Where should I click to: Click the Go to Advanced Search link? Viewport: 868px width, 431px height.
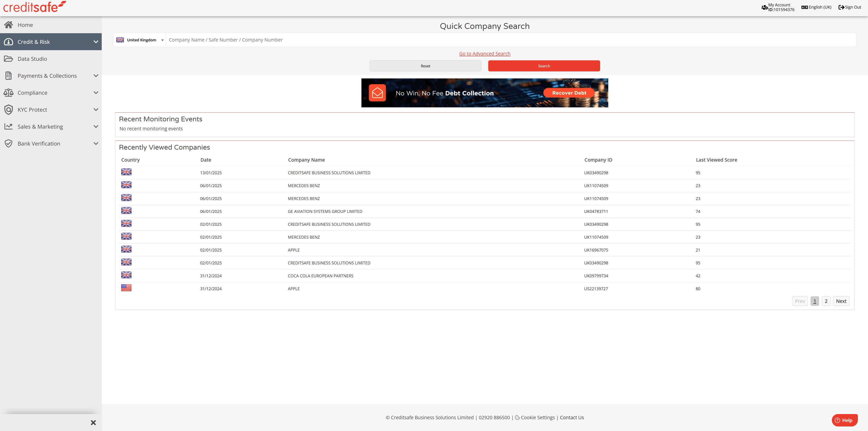pyautogui.click(x=484, y=53)
